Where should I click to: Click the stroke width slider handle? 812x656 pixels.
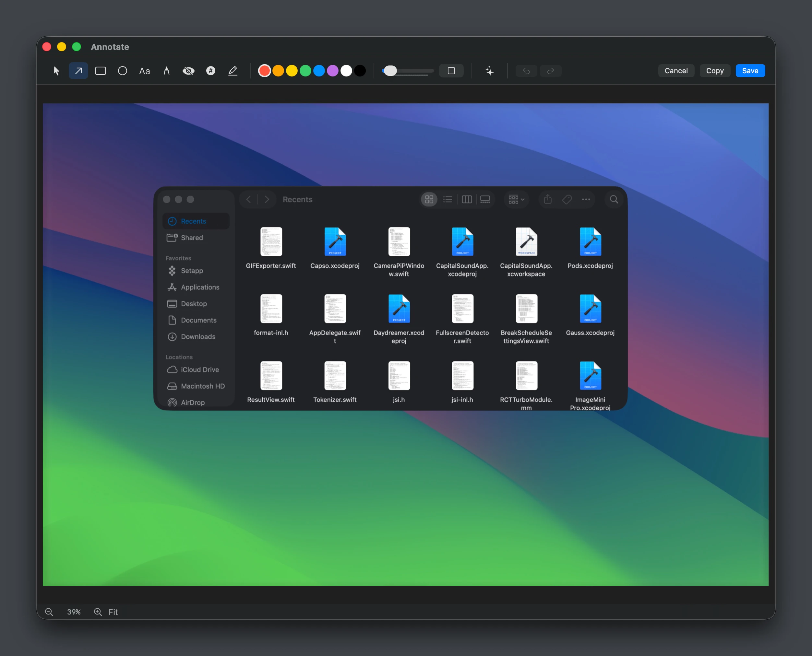click(390, 71)
